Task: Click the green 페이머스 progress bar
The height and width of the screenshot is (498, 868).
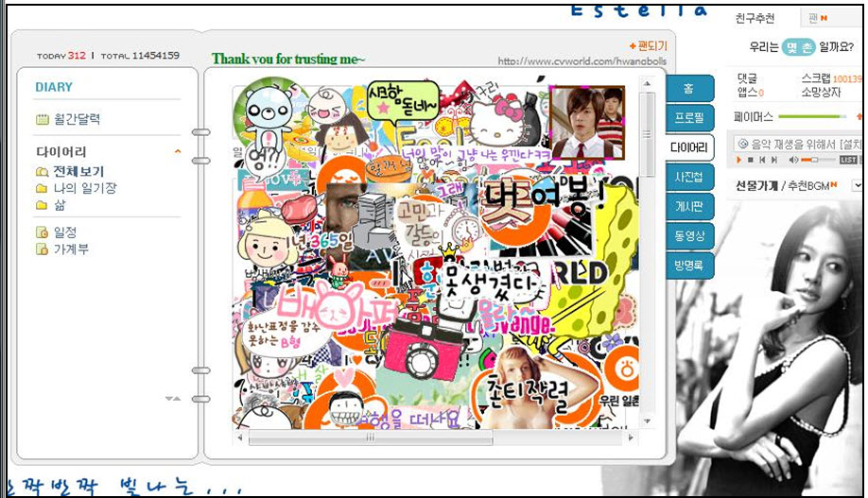Action: tap(812, 117)
